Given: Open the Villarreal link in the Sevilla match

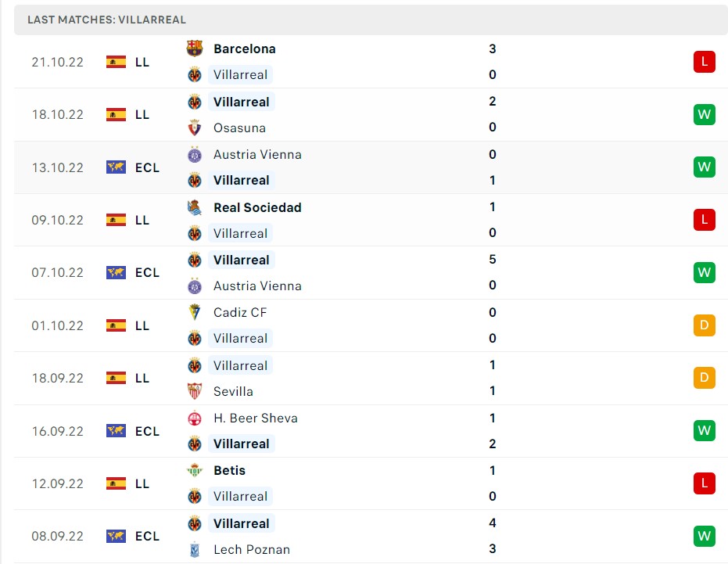Looking at the screenshot, I should click(241, 365).
